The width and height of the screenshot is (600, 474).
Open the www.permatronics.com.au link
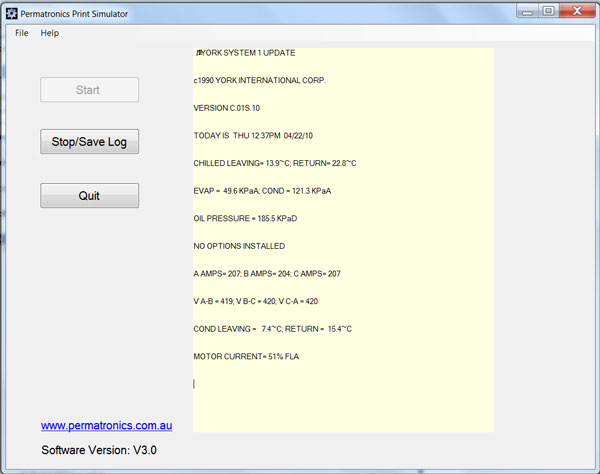point(106,425)
